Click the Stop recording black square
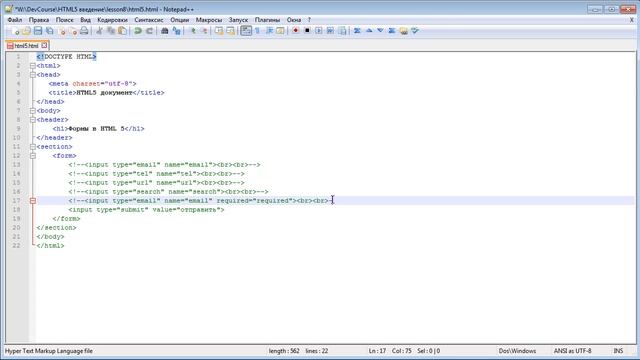640x360 pixels. coord(307,31)
